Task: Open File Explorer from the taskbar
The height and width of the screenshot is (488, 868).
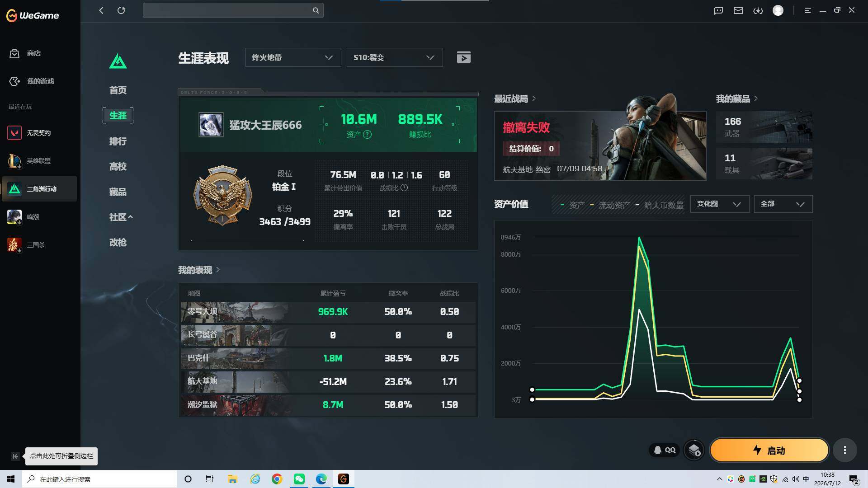Action: click(x=233, y=479)
